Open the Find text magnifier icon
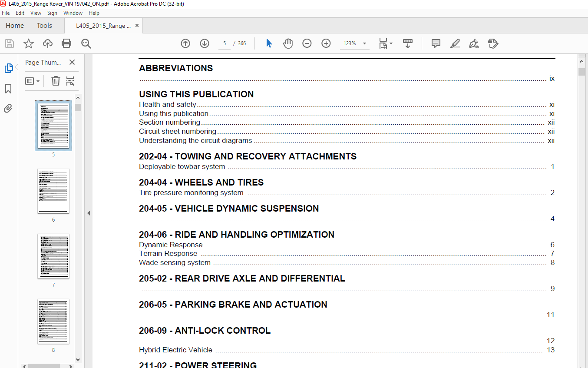Screen dimensions: 588x368 86,43
